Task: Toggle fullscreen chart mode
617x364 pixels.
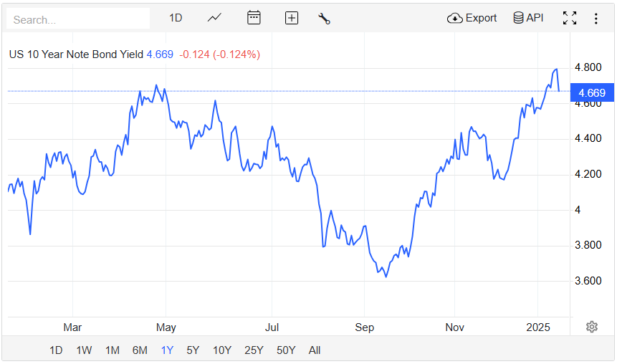Action: [570, 18]
